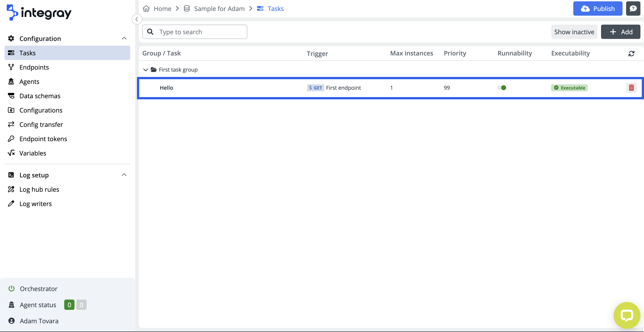Open the help chat icon next to Publish
The height and width of the screenshot is (332, 644).
633,9
